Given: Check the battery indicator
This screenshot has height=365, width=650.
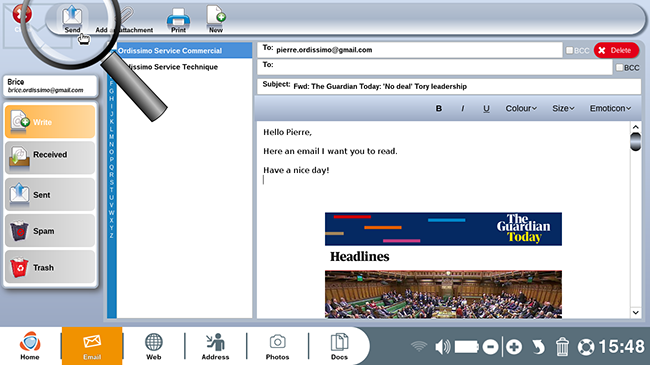Looking at the screenshot, I should pos(467,347).
